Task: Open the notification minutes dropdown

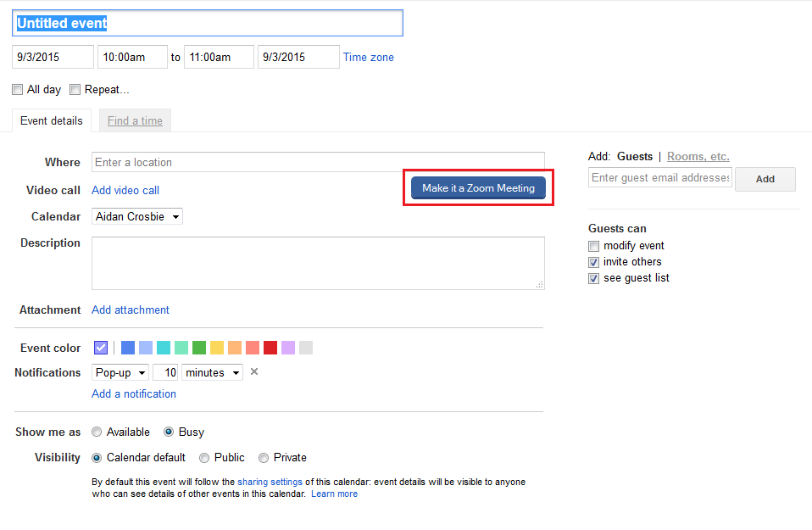Action: pos(212,372)
